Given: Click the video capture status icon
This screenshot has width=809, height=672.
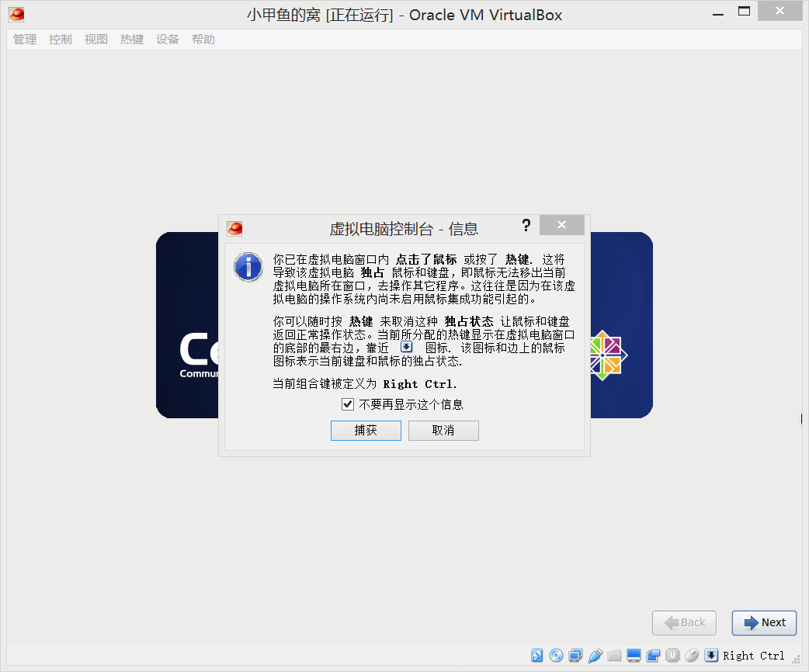Looking at the screenshot, I should point(653,656).
